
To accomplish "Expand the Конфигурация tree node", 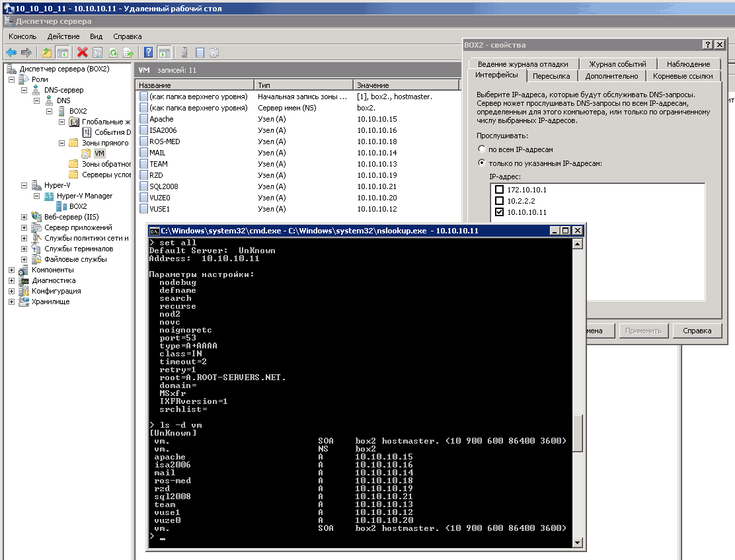I will tap(12, 292).
